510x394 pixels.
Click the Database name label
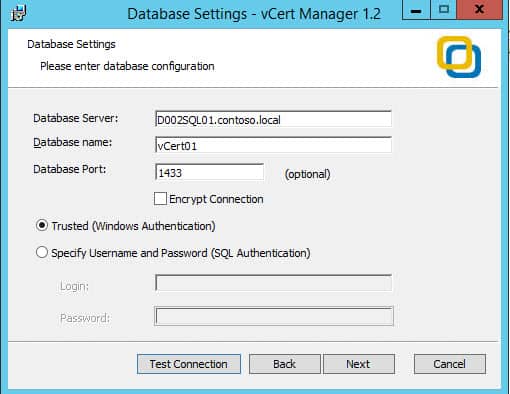click(73, 142)
